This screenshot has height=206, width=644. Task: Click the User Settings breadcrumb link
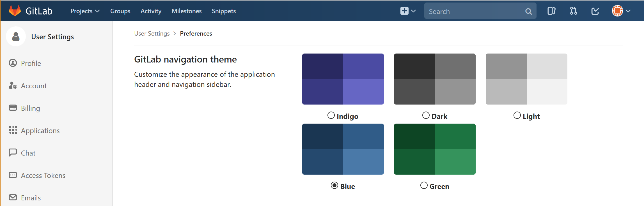[152, 34]
